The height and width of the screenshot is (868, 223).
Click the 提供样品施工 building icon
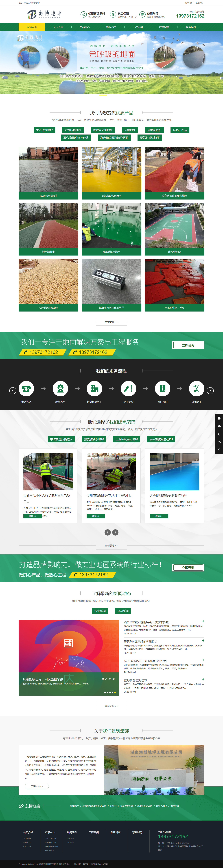point(94,388)
